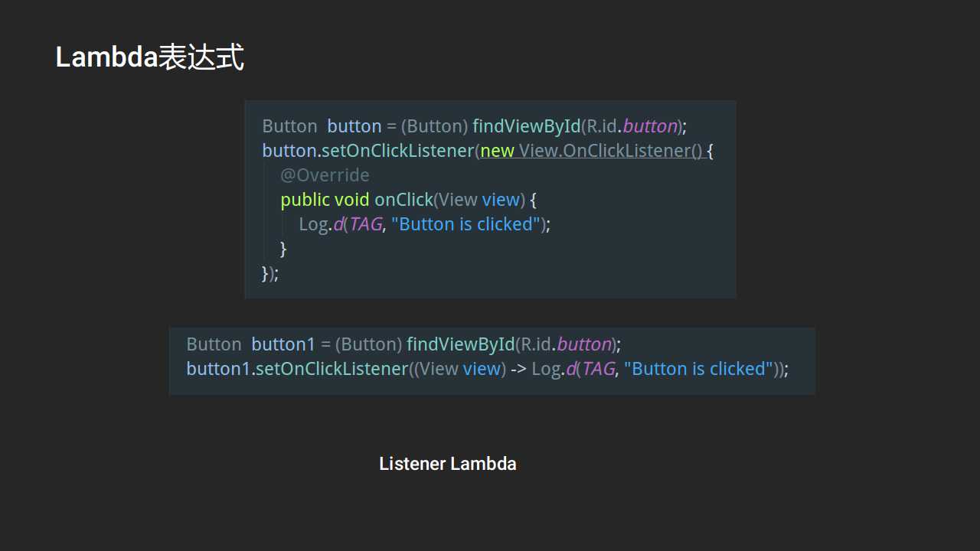Select the button1 variable declaration
This screenshot has height=551, width=980.
(283, 344)
